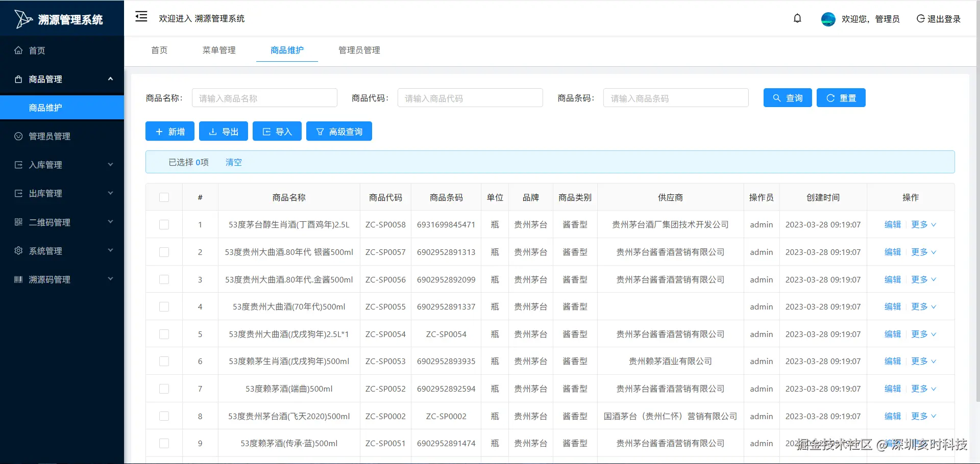
Task: Click the system logo icon
Action: click(x=23, y=19)
